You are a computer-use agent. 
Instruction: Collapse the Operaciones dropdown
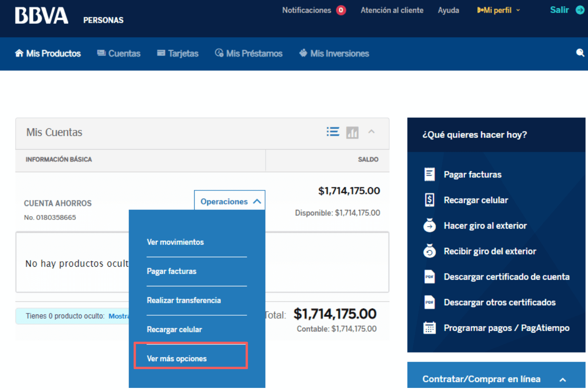[x=230, y=201]
